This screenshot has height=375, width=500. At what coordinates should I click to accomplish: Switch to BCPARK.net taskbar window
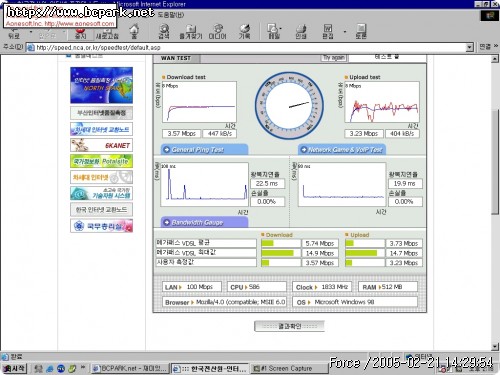click(x=130, y=368)
